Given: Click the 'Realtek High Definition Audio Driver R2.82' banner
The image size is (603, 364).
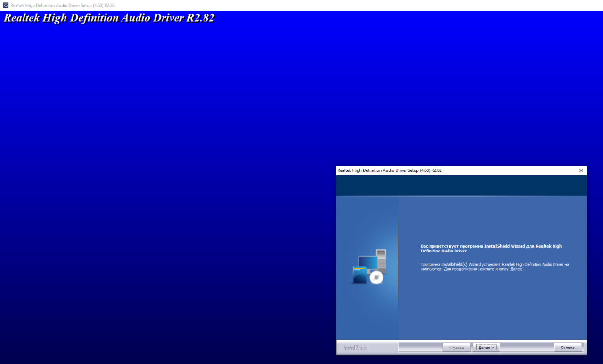Looking at the screenshot, I should coord(109,18).
